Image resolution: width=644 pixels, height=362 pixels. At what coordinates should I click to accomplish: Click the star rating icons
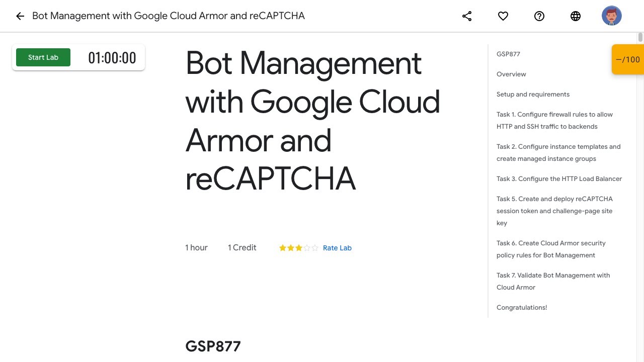[299, 248]
